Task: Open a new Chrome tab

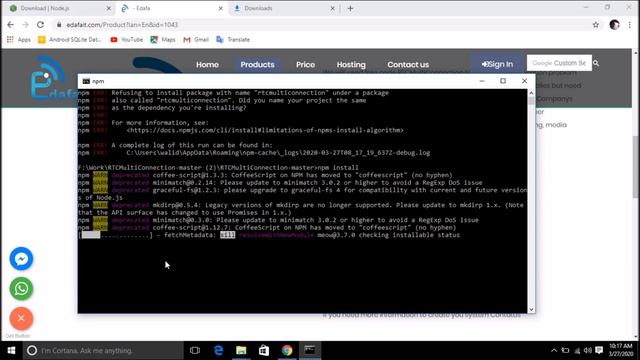Action: [x=350, y=8]
